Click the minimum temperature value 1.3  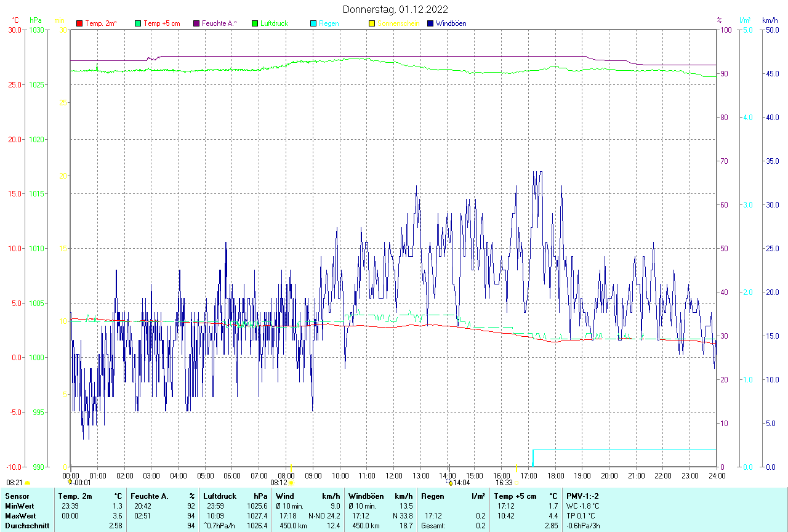coord(119,506)
